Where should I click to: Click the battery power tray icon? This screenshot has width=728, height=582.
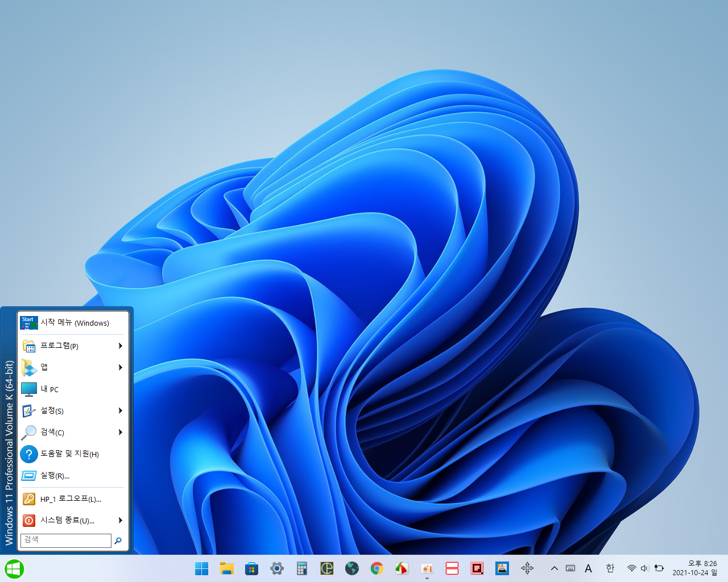[659, 568]
